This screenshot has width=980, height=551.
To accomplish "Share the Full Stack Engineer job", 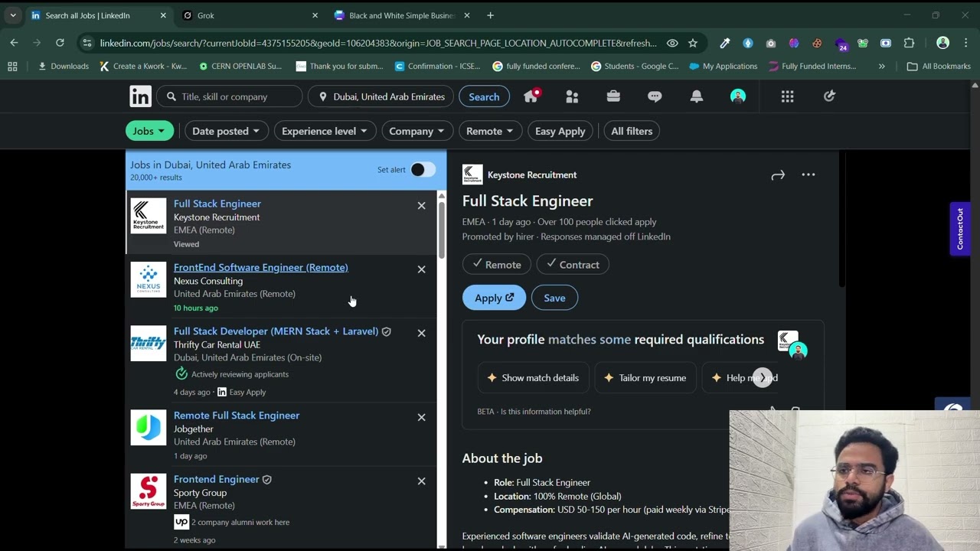I will pyautogui.click(x=778, y=175).
